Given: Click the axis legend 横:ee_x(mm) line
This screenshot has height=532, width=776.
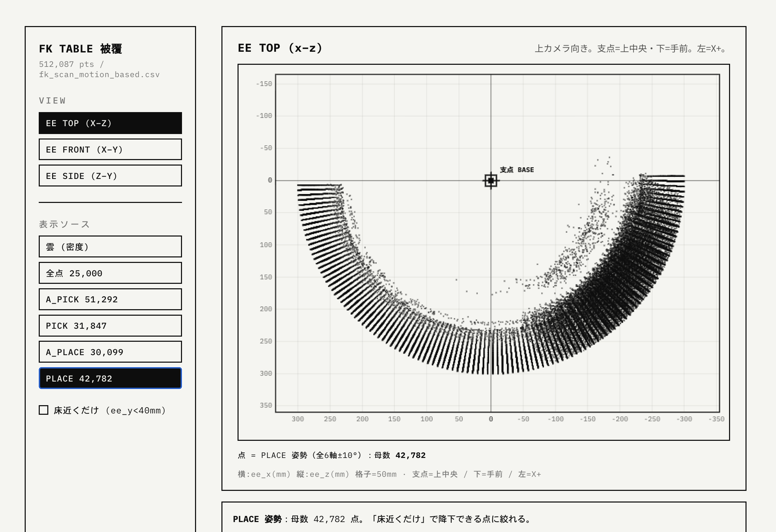Looking at the screenshot, I should 389,474.
